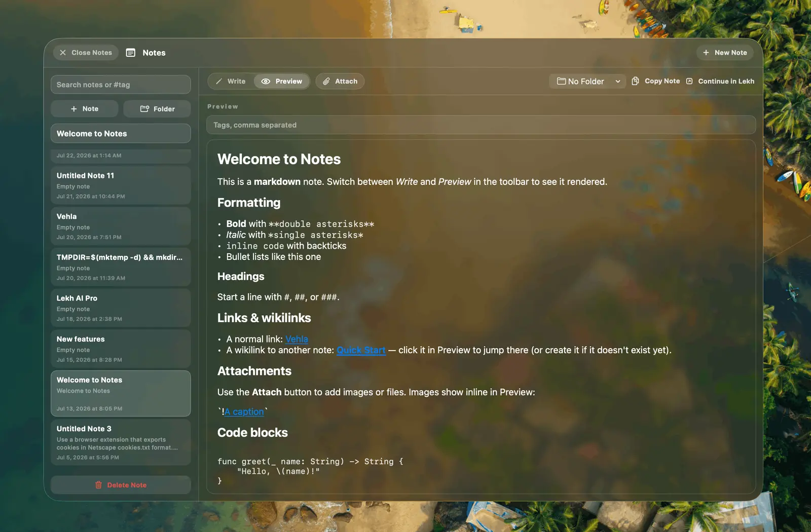811x532 pixels.
Task: Follow the Quick Start wikilink
Action: click(361, 350)
